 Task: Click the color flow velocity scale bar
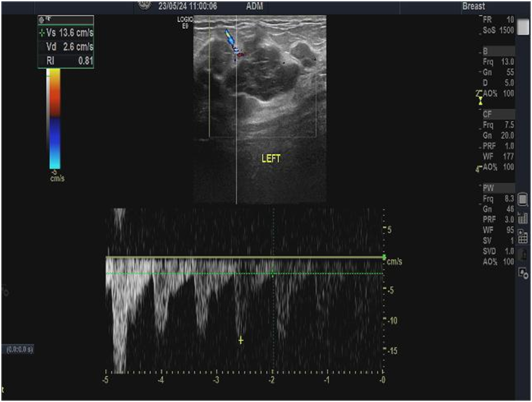(x=54, y=119)
